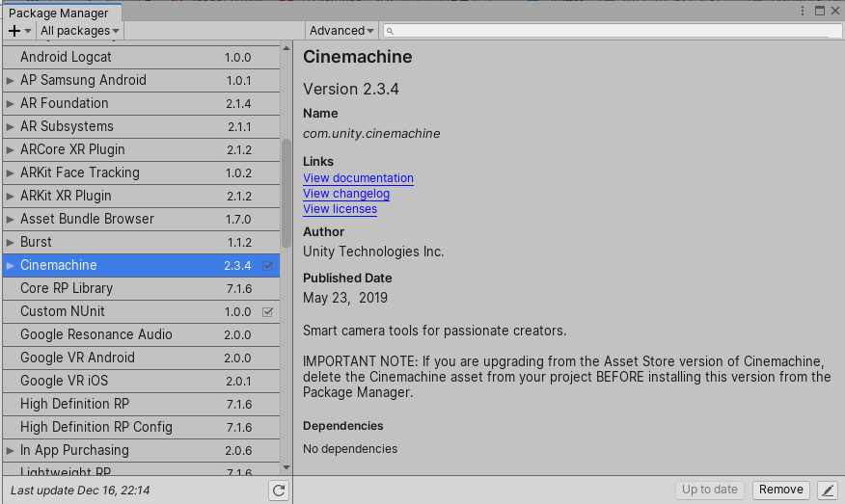
Task: Expand the ARCore XR Plugin arrow
Action: [x=11, y=149]
